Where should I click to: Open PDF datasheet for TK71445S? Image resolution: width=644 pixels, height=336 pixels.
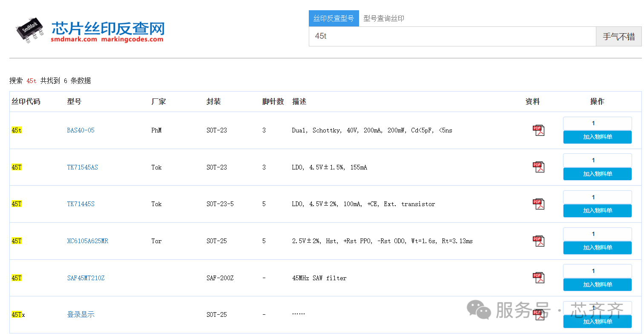[x=538, y=204]
